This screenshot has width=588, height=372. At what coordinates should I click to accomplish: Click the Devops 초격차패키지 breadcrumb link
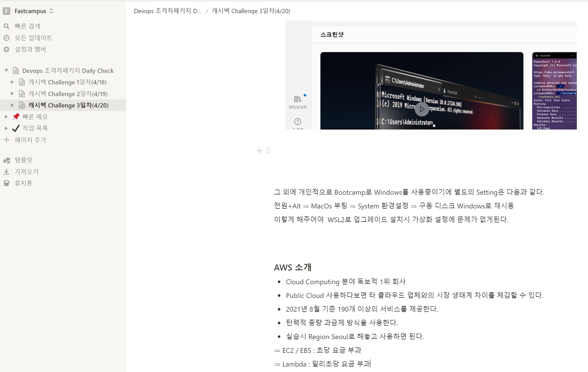(168, 11)
